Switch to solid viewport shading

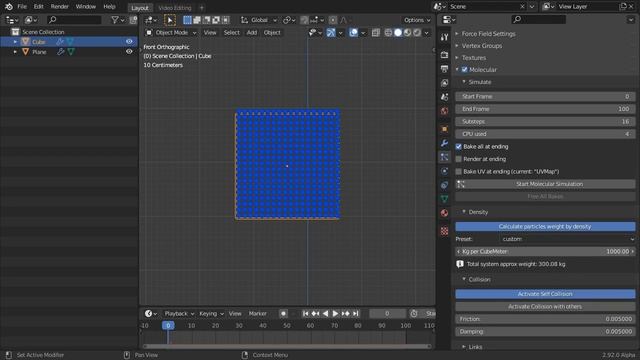pos(398,33)
